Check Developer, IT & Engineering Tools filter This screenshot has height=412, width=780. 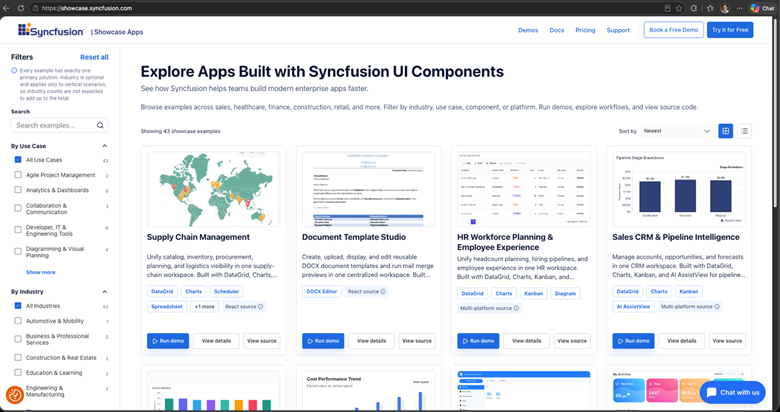(x=18, y=229)
